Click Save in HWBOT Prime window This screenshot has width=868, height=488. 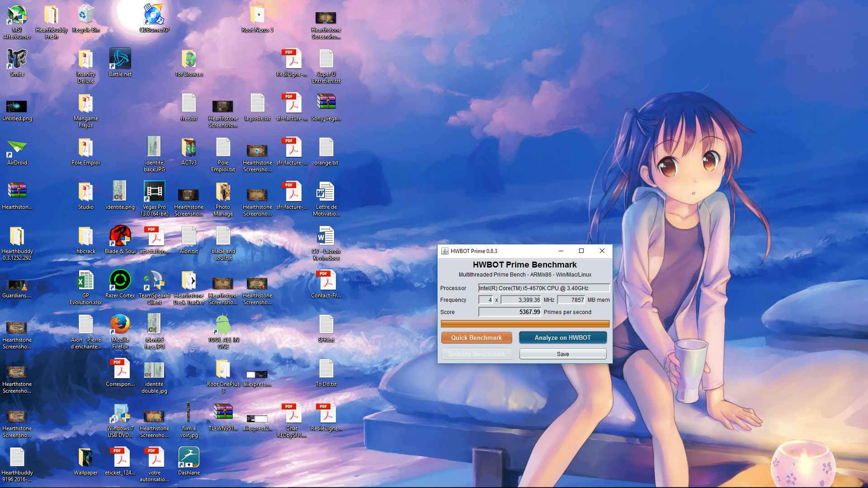click(x=563, y=354)
